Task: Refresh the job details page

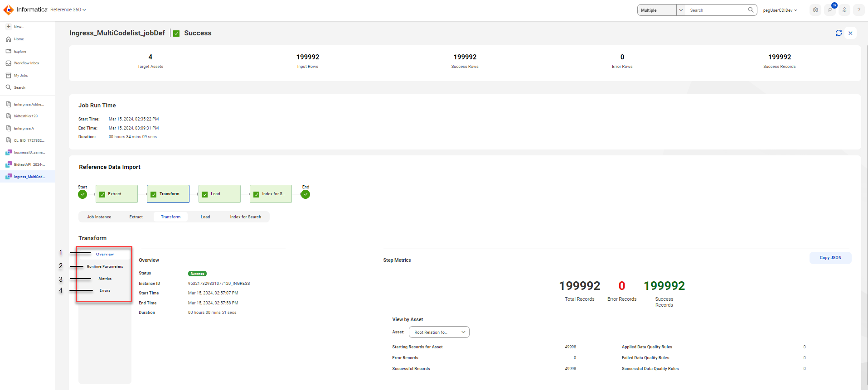Action: [x=839, y=33]
